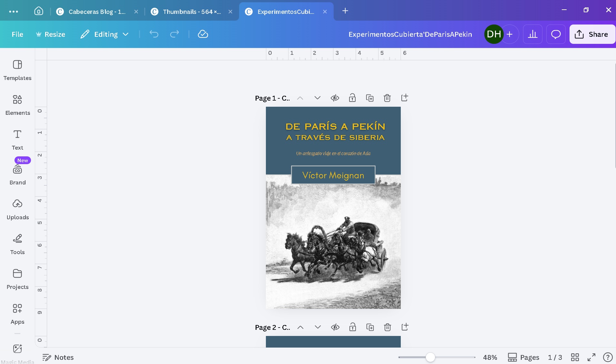Open the three-dot menu in tab bar
Screen dimensions: 616x364
[14, 11]
